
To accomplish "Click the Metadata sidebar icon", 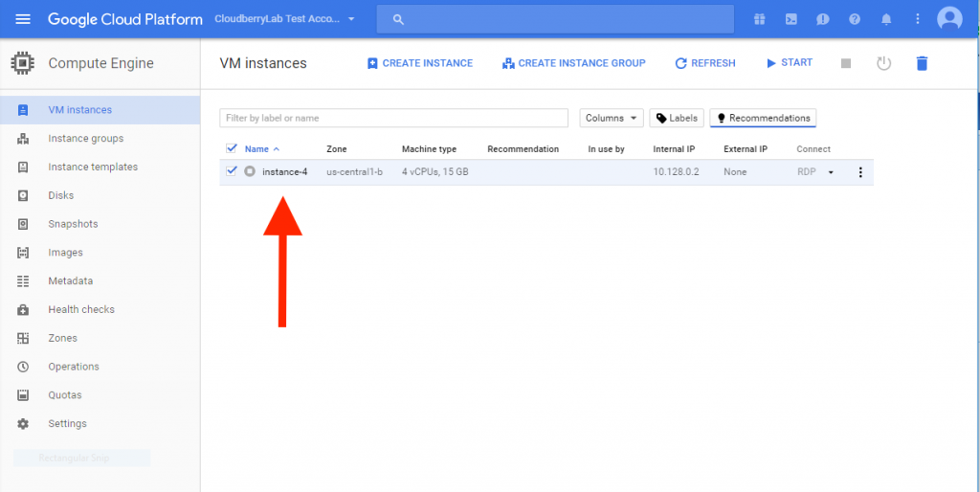I will coord(23,280).
